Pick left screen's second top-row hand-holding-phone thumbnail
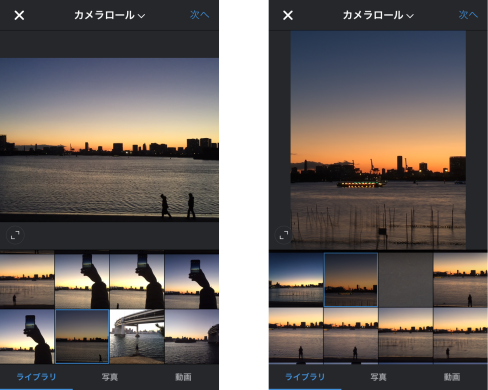This screenshot has height=390, width=488. [x=82, y=281]
